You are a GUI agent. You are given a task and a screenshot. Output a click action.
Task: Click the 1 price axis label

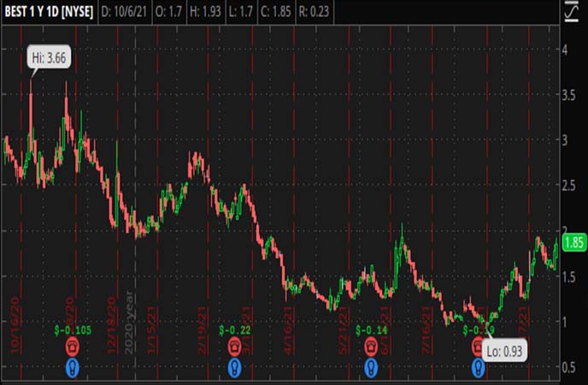(x=564, y=322)
